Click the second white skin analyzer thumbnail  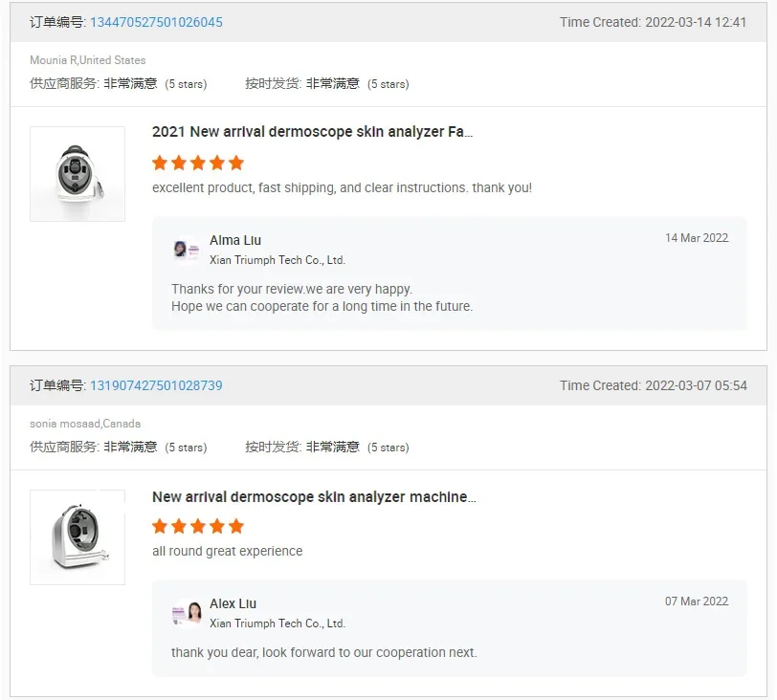pyautogui.click(x=78, y=537)
